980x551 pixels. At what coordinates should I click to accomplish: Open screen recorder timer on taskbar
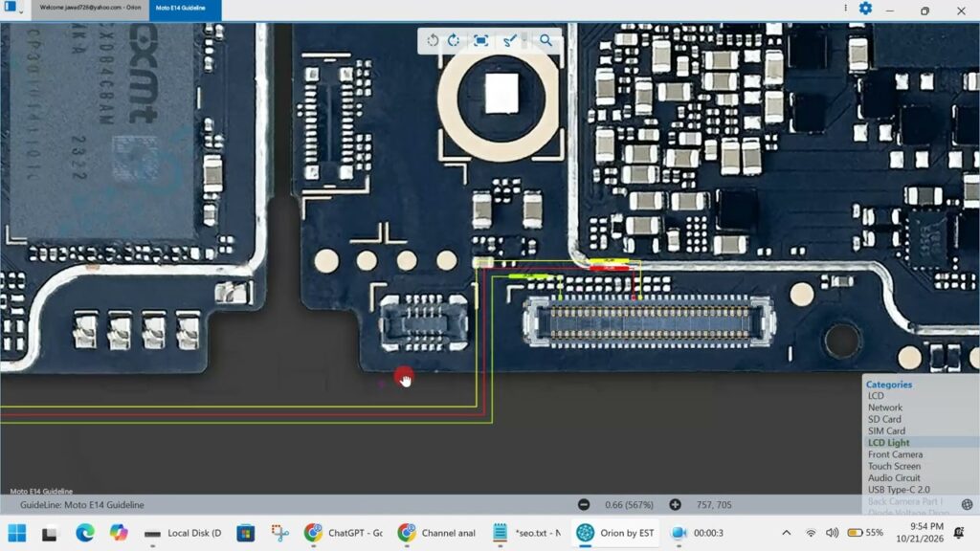pos(697,533)
